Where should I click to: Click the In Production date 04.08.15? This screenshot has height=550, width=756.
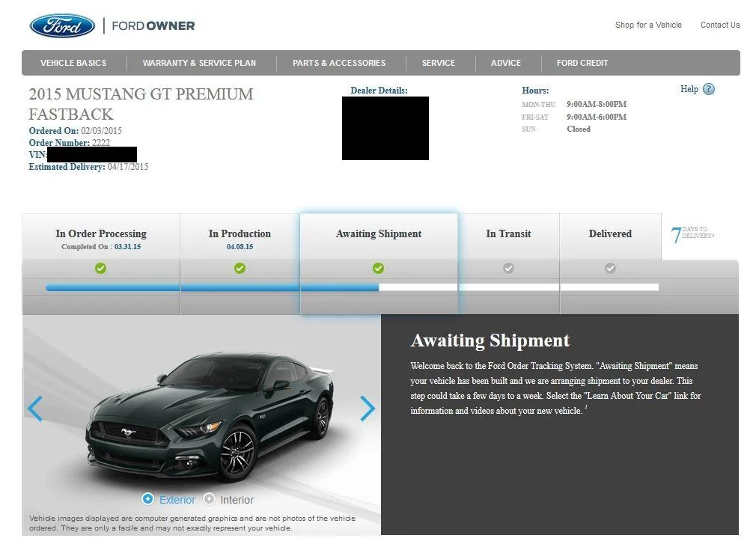point(240,247)
